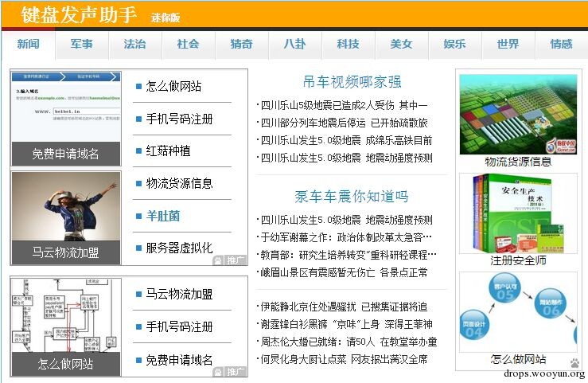This screenshot has width=588, height=383.
Task: Open 地震动强度预测 item under 泵车车震你知道吗
Action: click(345, 220)
